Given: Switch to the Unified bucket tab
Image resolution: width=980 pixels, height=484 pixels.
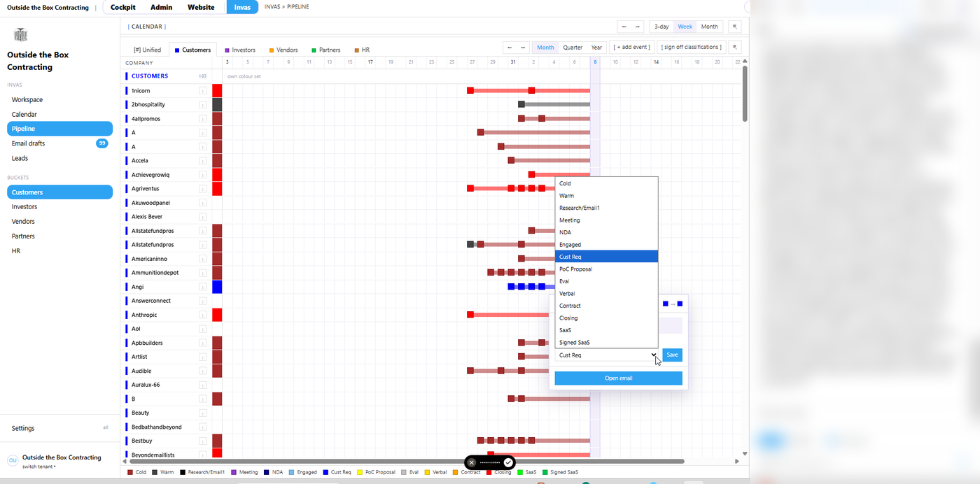Looking at the screenshot, I should click(147, 50).
